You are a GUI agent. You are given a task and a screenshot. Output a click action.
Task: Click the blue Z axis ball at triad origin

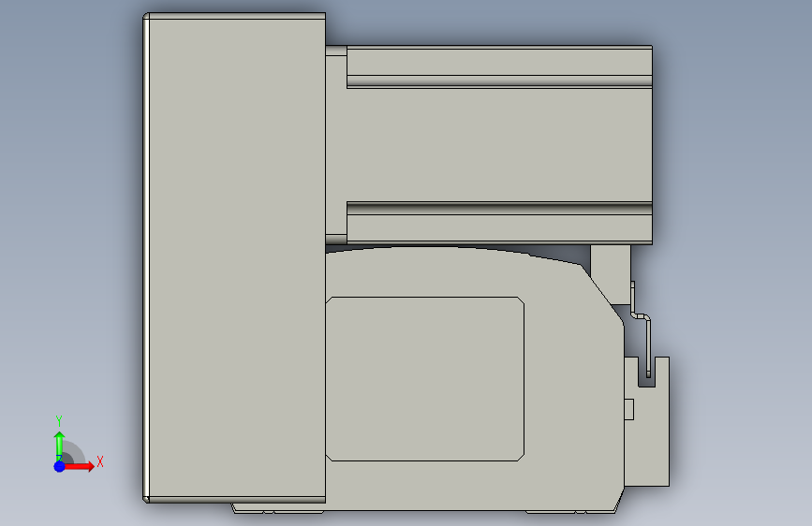60,466
